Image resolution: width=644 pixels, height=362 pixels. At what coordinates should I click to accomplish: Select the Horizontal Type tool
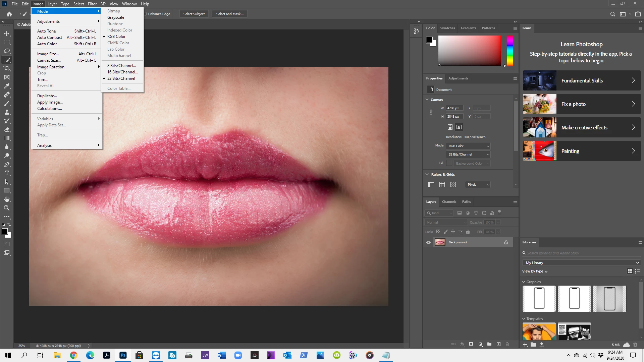click(x=7, y=173)
